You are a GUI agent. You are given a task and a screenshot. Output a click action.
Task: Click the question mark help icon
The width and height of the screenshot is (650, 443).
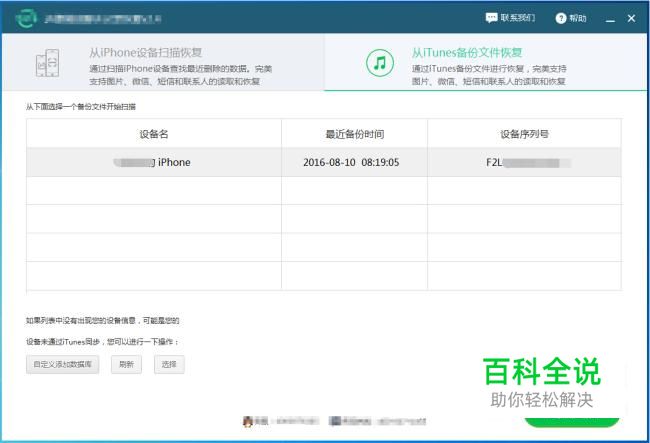560,18
